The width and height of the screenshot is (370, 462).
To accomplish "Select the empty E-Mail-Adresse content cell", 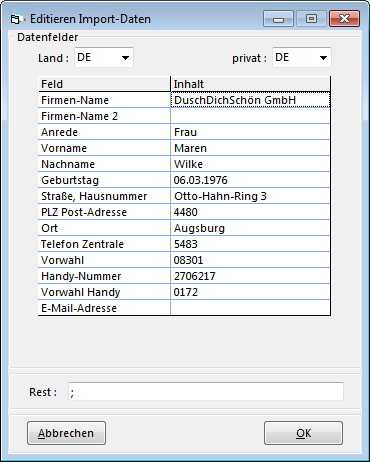I will tap(250, 308).
